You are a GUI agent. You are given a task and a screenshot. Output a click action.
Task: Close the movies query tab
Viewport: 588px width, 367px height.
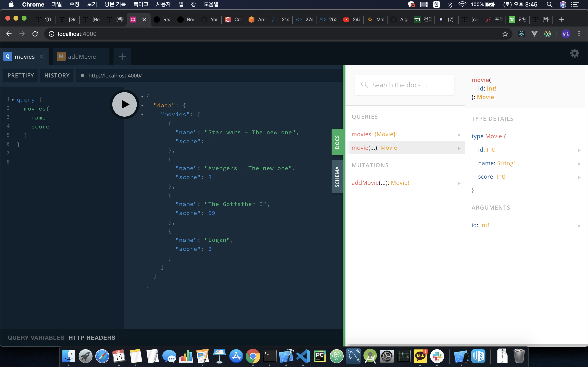click(x=42, y=56)
